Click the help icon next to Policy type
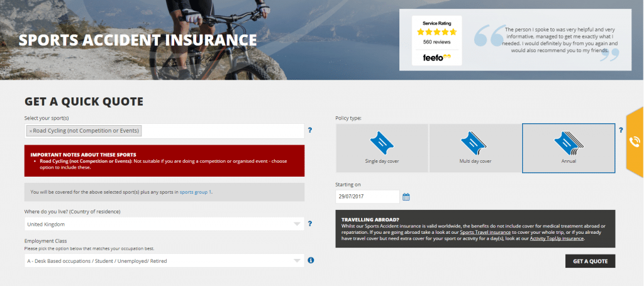This screenshot has height=286, width=644. coord(621,130)
